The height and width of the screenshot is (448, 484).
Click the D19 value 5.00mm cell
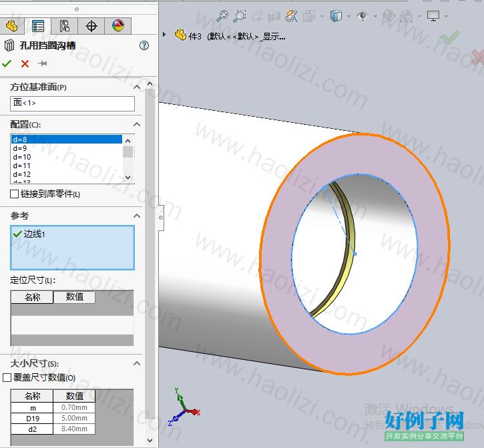pos(74,419)
